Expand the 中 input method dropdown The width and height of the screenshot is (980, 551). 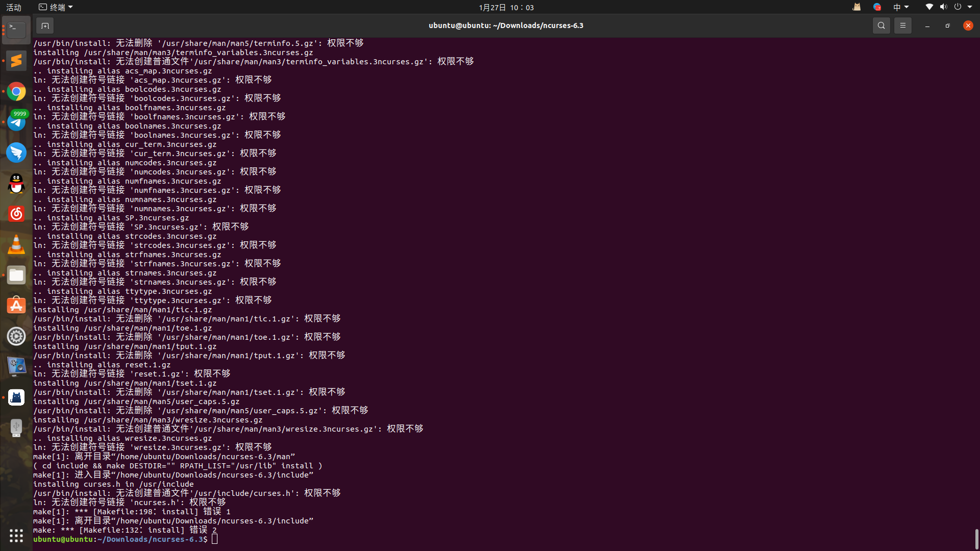901,7
